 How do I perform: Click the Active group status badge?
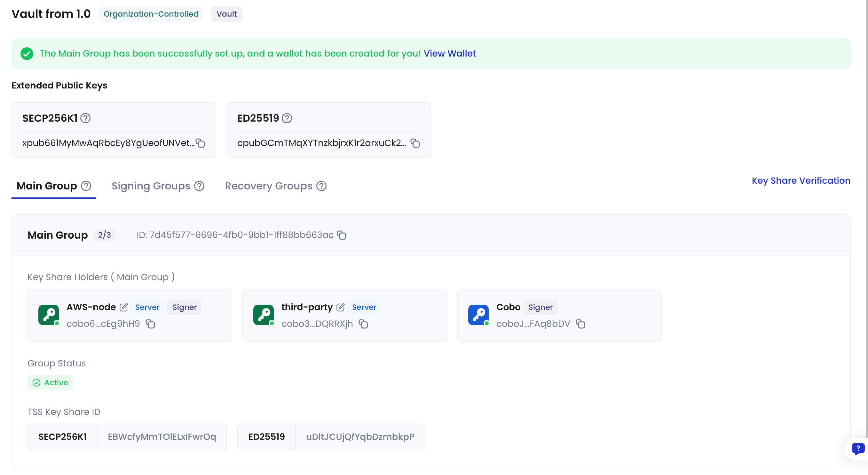click(x=50, y=382)
